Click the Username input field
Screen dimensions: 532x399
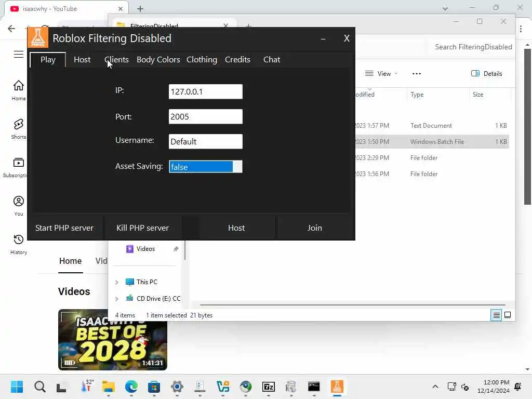click(x=206, y=141)
